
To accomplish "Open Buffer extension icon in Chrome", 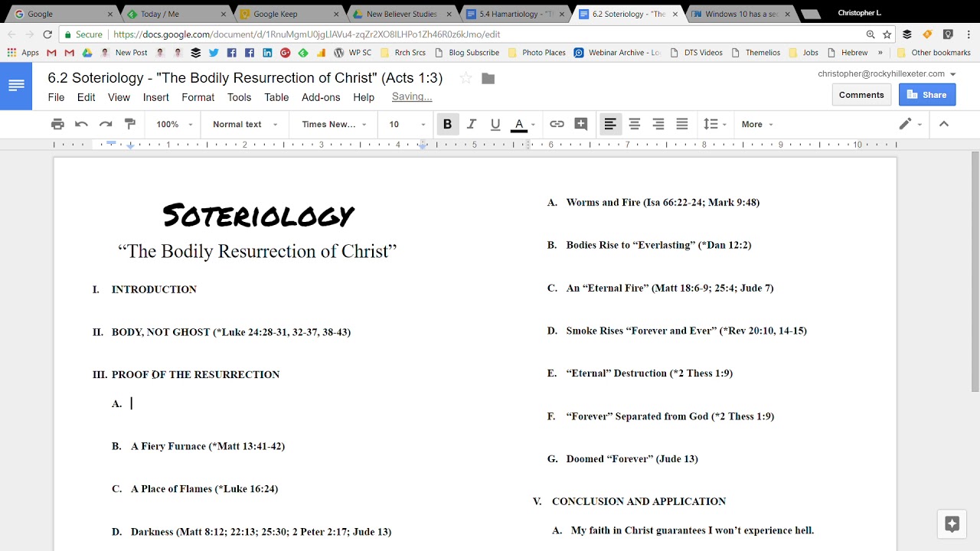I will [x=907, y=34].
